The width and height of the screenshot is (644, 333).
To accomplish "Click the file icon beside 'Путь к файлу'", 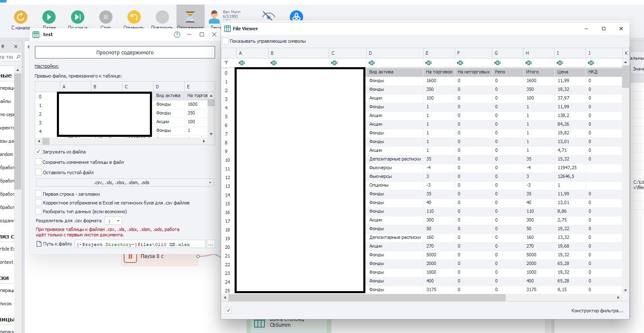I will (39, 244).
